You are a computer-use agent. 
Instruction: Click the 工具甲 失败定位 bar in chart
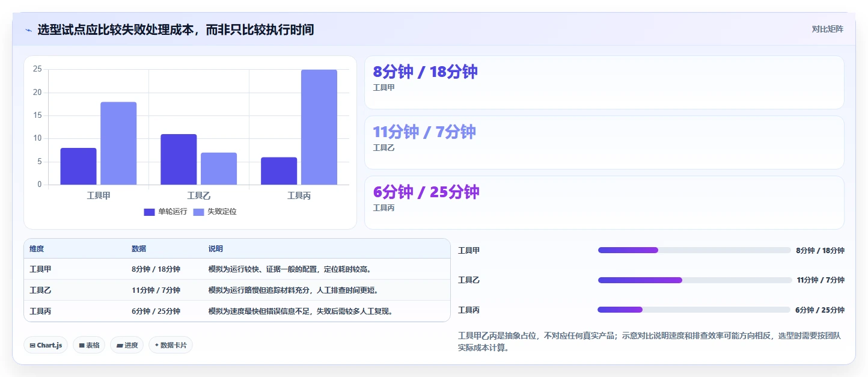tap(118, 143)
